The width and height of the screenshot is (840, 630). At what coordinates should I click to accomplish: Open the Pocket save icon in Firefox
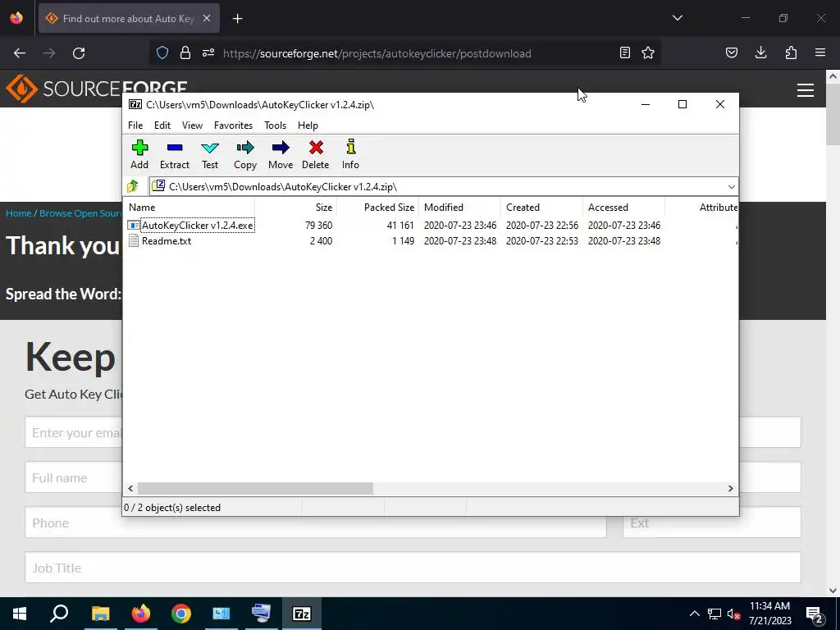coord(732,53)
